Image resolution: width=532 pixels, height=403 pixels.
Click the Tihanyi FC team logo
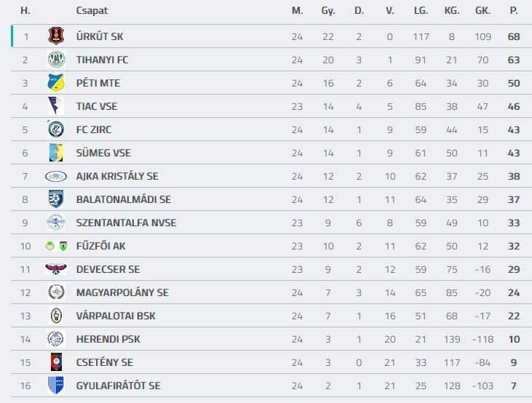56,60
